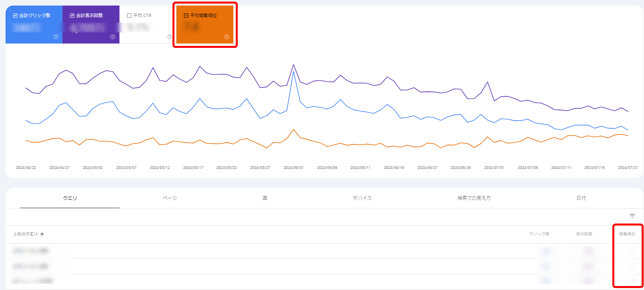Screen dimensions: 644x290
Task: Click chart date label 2024/04/22
Action: (26, 168)
